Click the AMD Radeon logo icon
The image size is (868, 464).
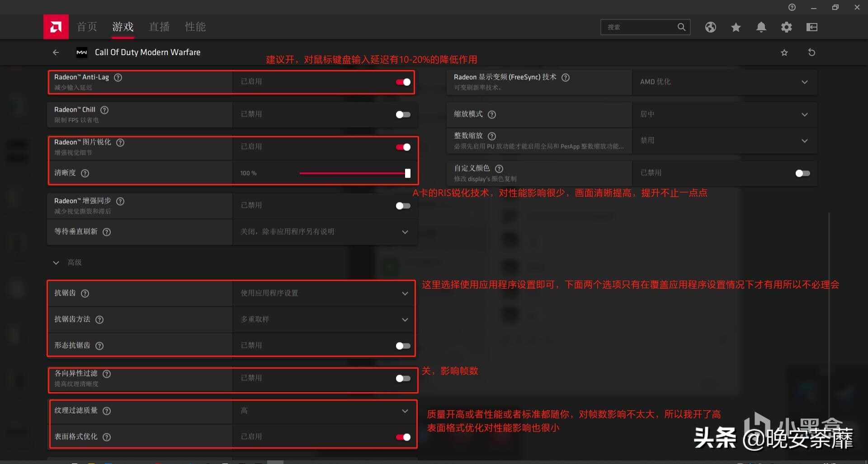(x=56, y=27)
